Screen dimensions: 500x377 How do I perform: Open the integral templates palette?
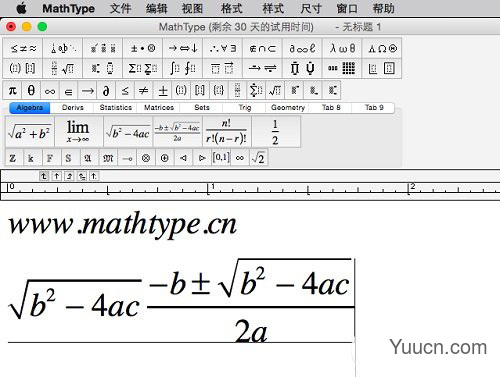tap(183, 69)
